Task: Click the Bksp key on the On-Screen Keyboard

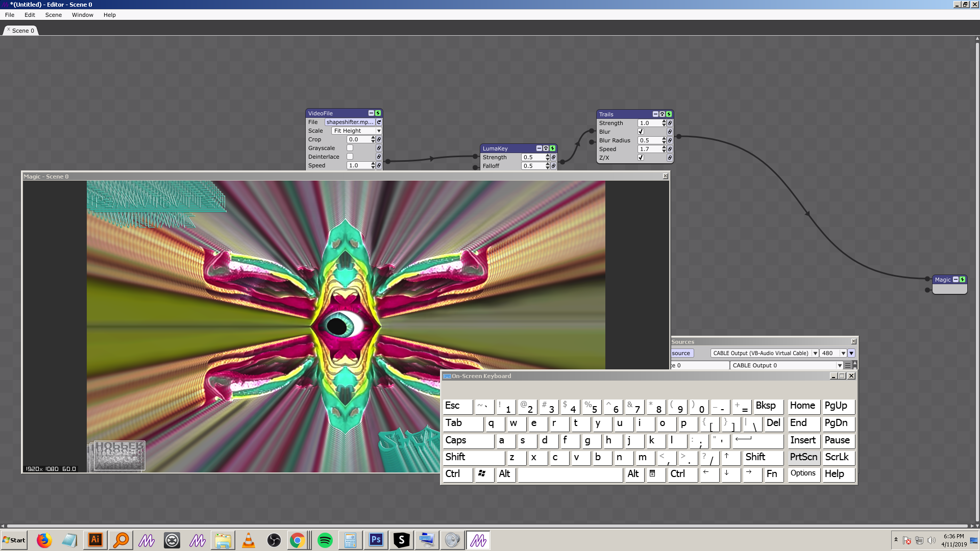Action: (768, 406)
